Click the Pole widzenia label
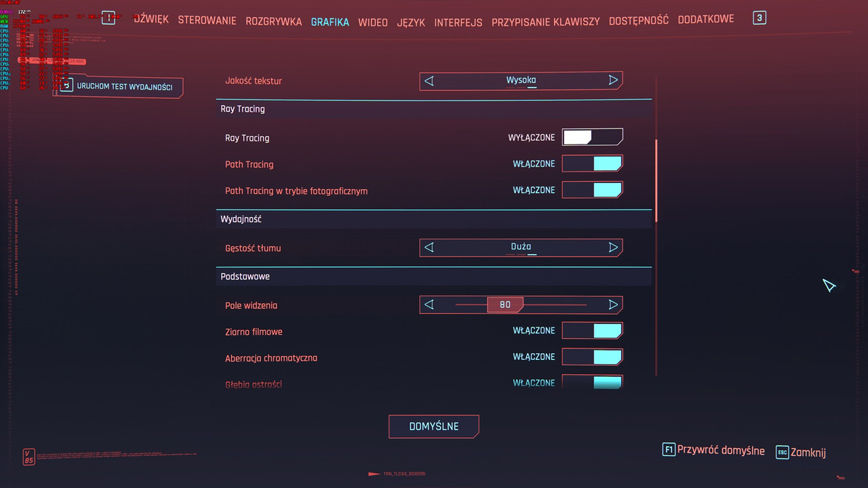The image size is (868, 488). (251, 306)
